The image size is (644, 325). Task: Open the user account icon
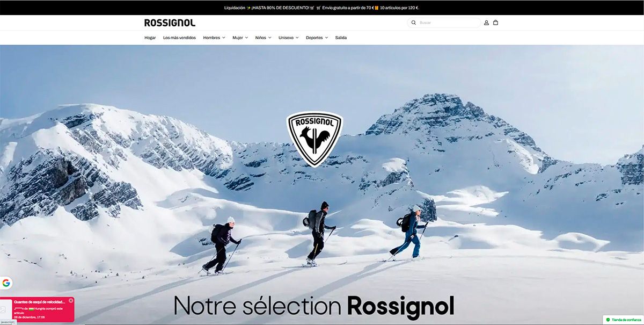pyautogui.click(x=486, y=23)
